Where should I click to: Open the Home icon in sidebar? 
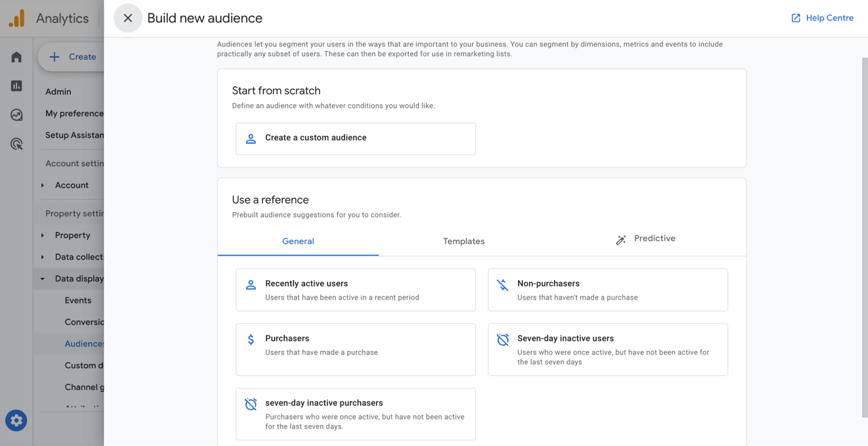(16, 57)
